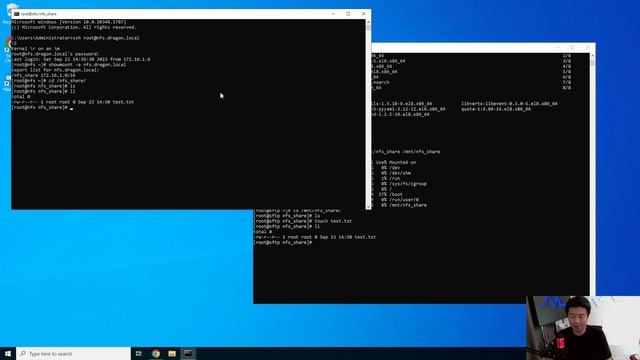Click the 'ssh root@nfs.dragon.local' command line
This screenshot has height=360, width=640.
(76, 38)
